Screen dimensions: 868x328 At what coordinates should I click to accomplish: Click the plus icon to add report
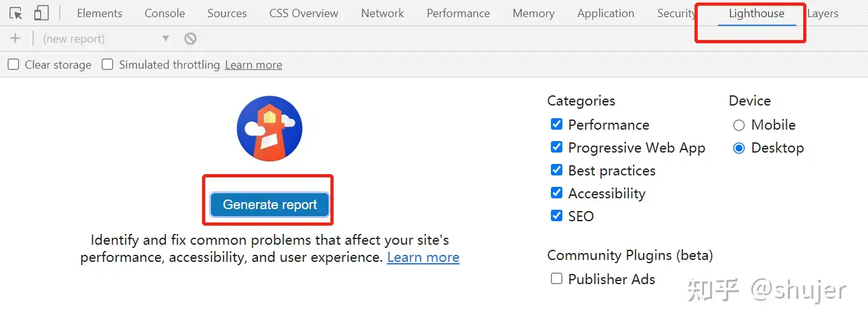[x=15, y=39]
